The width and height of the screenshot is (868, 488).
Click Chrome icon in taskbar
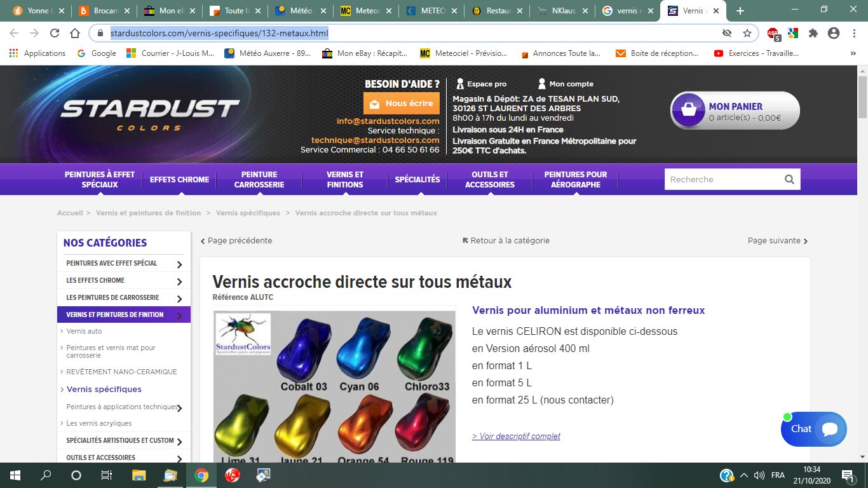point(201,475)
